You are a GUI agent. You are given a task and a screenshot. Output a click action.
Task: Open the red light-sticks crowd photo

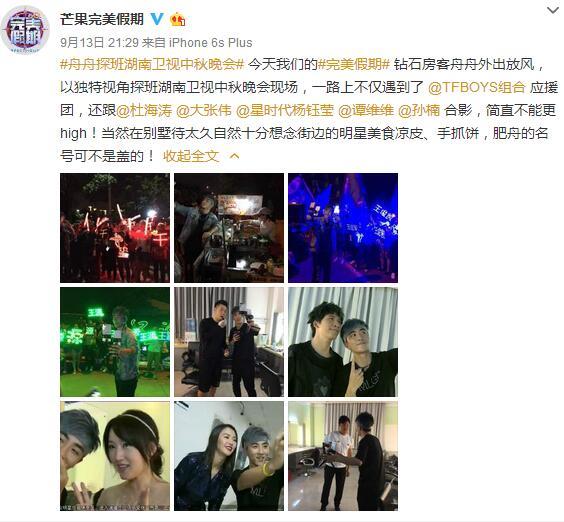pyautogui.click(x=115, y=228)
